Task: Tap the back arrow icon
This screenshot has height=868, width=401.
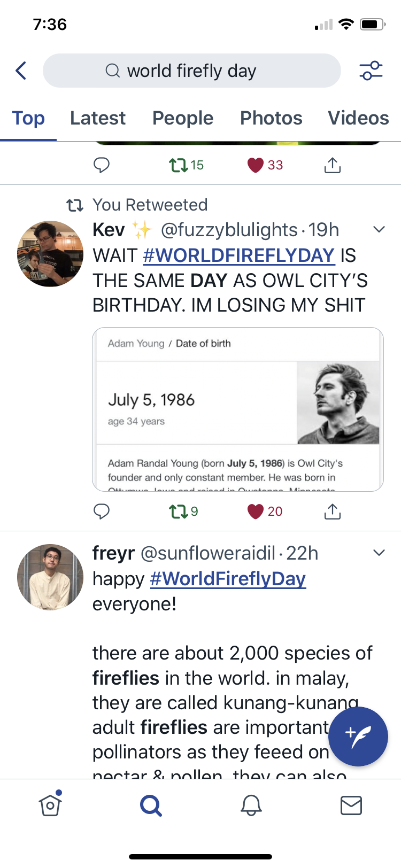Action: (21, 71)
